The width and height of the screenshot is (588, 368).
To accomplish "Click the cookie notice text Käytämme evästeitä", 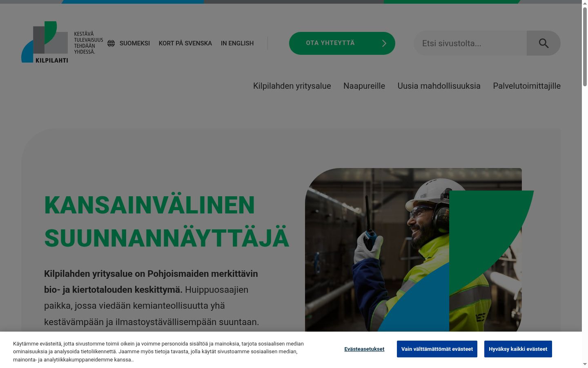I will [158, 352].
